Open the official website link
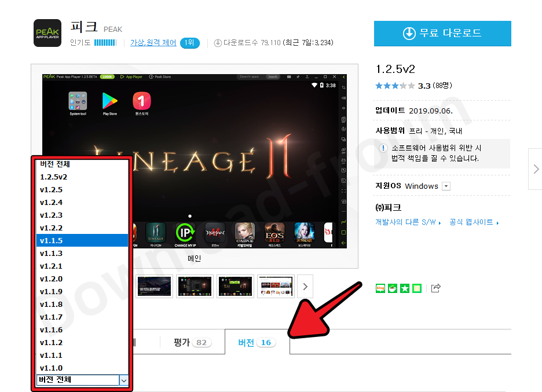 474,222
